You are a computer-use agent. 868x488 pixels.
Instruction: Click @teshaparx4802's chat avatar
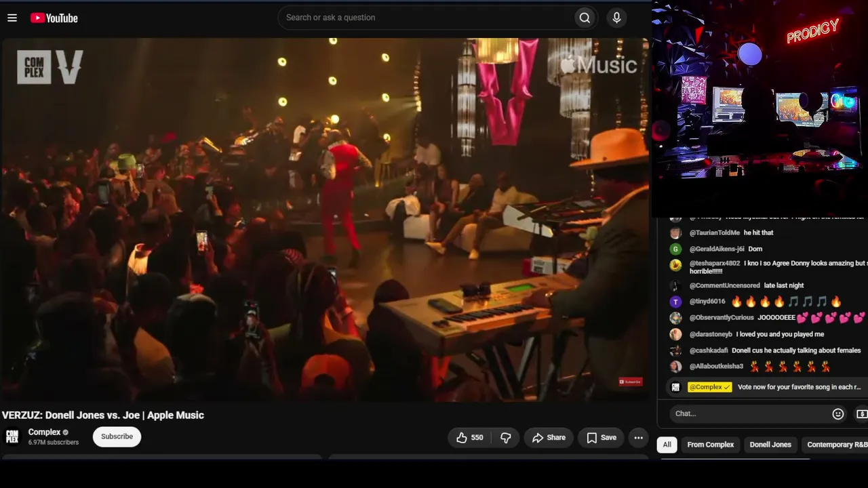point(675,265)
